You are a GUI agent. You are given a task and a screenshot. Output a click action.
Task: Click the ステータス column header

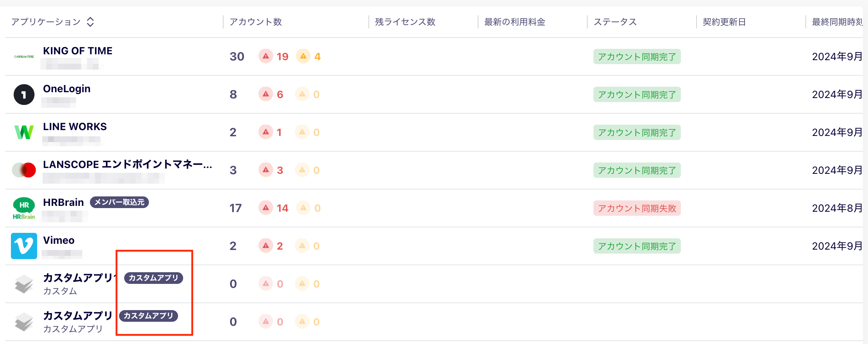point(615,22)
